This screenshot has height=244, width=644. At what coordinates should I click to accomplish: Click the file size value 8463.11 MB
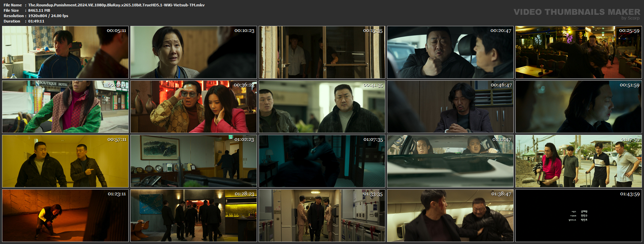tap(39, 10)
